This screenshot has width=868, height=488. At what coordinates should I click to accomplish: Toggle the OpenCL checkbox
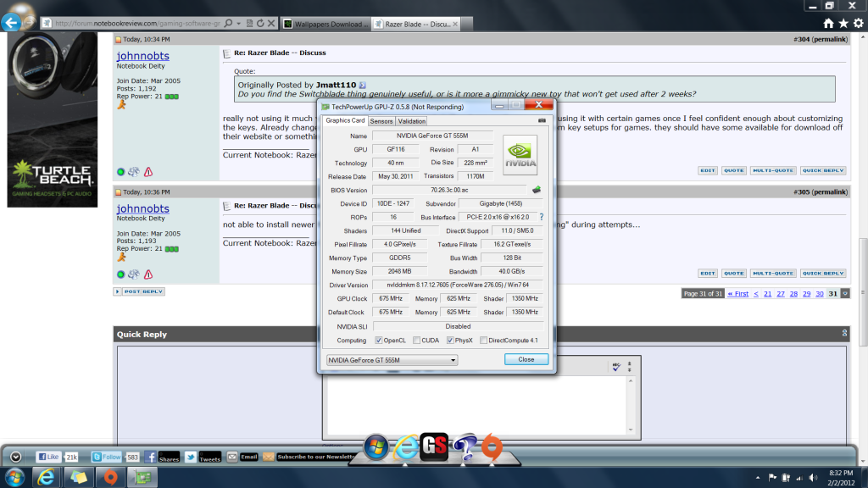379,341
